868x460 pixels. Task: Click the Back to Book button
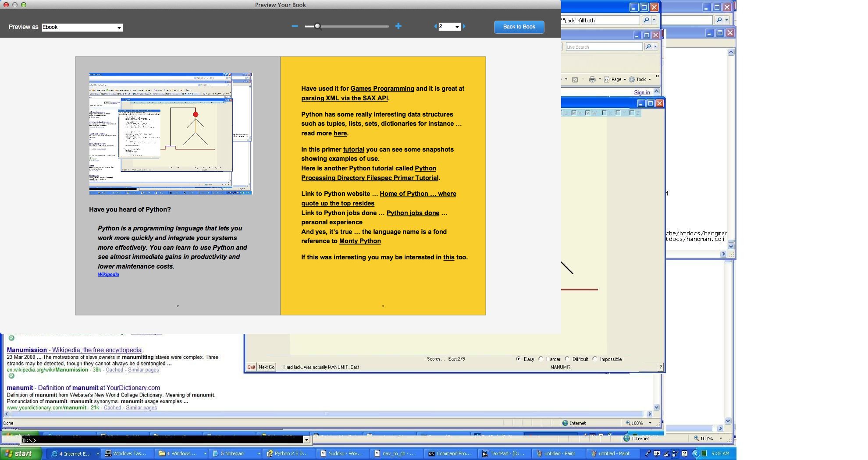tap(519, 27)
